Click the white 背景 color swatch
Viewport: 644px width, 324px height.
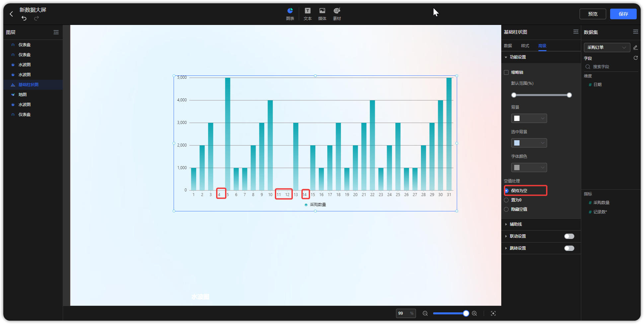[x=517, y=118]
